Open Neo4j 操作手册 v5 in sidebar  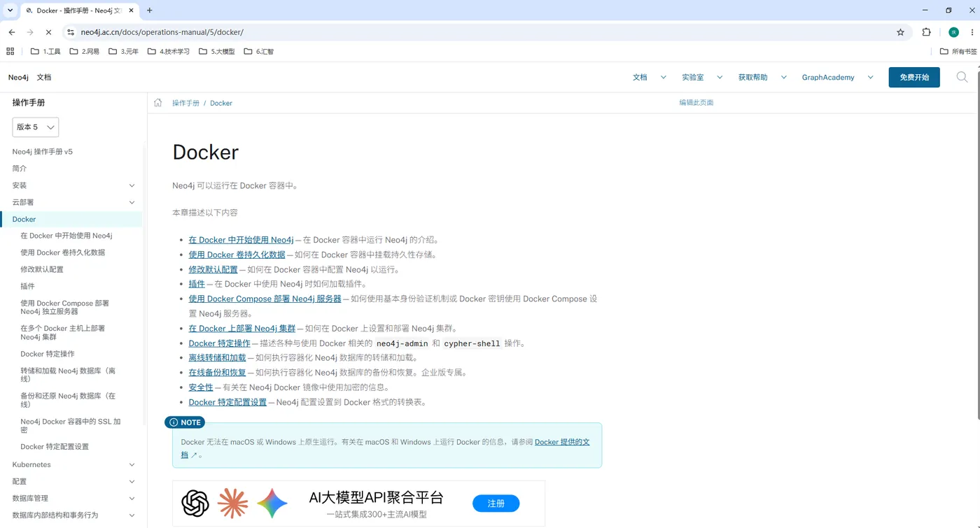click(43, 152)
